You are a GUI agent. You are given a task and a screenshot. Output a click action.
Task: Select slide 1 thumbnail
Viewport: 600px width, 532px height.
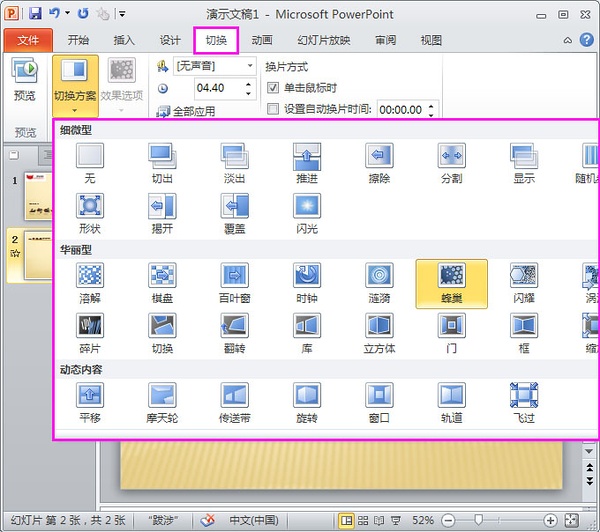pos(38,196)
